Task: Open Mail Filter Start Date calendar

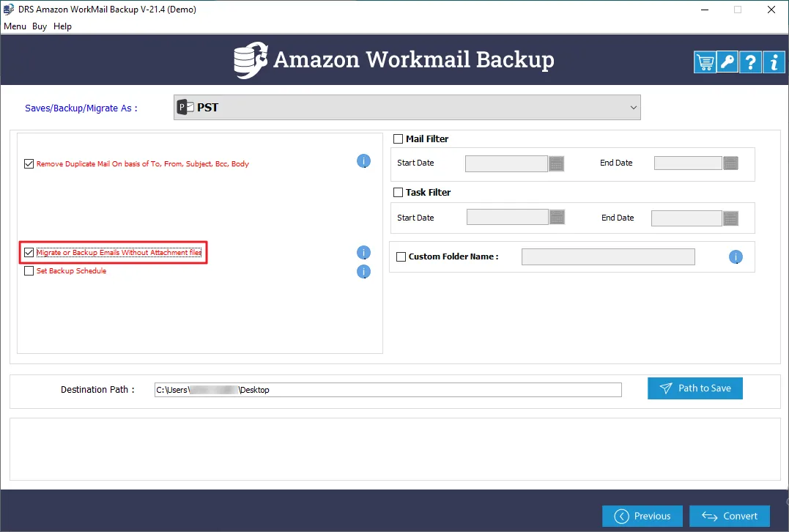Action: pyautogui.click(x=556, y=163)
